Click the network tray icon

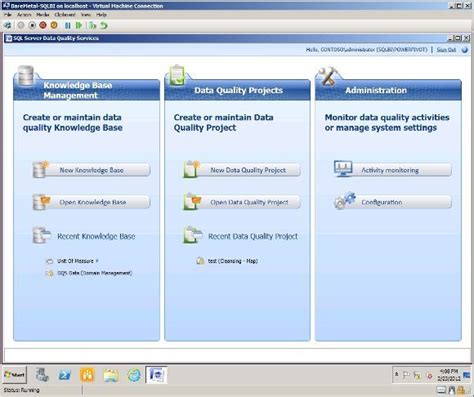point(417,375)
